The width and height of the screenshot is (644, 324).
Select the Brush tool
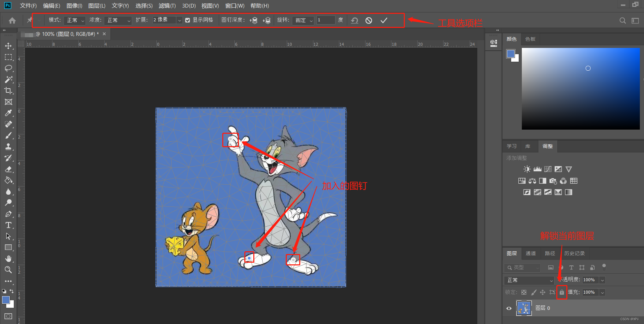(x=8, y=135)
